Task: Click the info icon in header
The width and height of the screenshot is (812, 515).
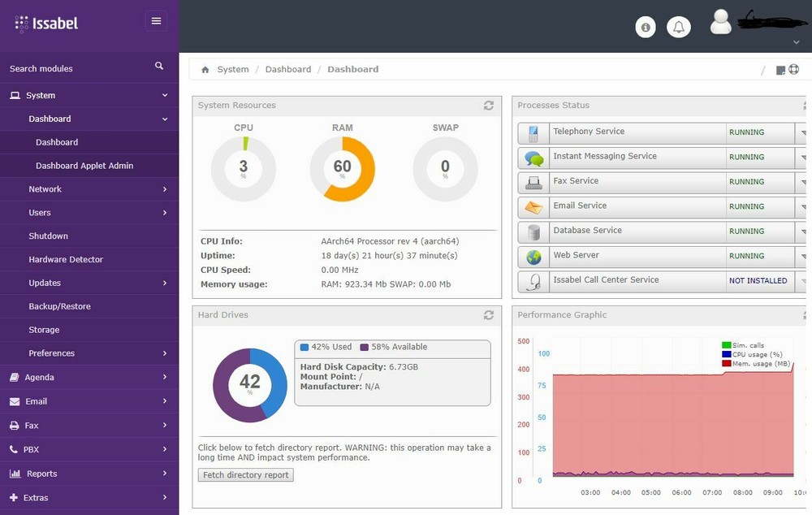Action: click(646, 27)
